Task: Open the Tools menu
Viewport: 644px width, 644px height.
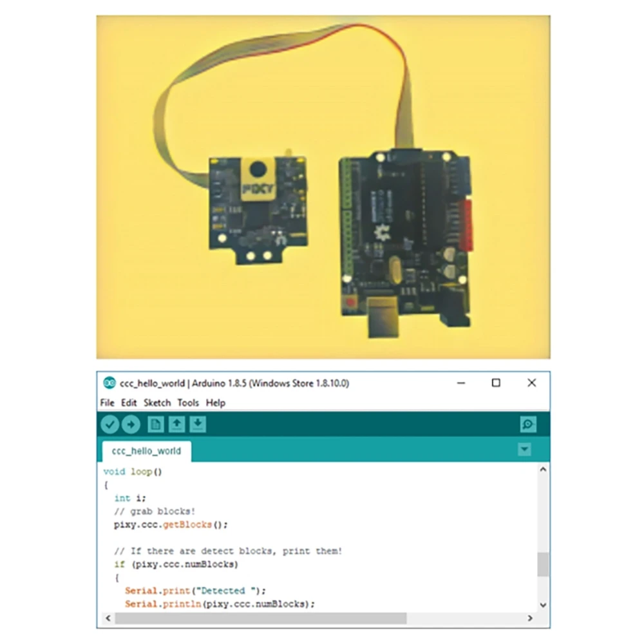Action: pyautogui.click(x=188, y=403)
